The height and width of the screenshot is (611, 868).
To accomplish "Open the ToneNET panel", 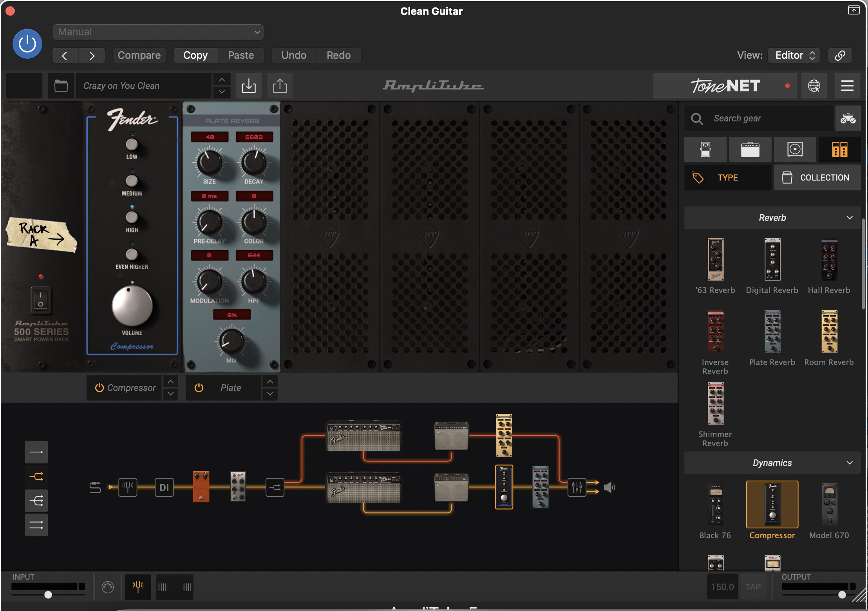I will tap(725, 86).
